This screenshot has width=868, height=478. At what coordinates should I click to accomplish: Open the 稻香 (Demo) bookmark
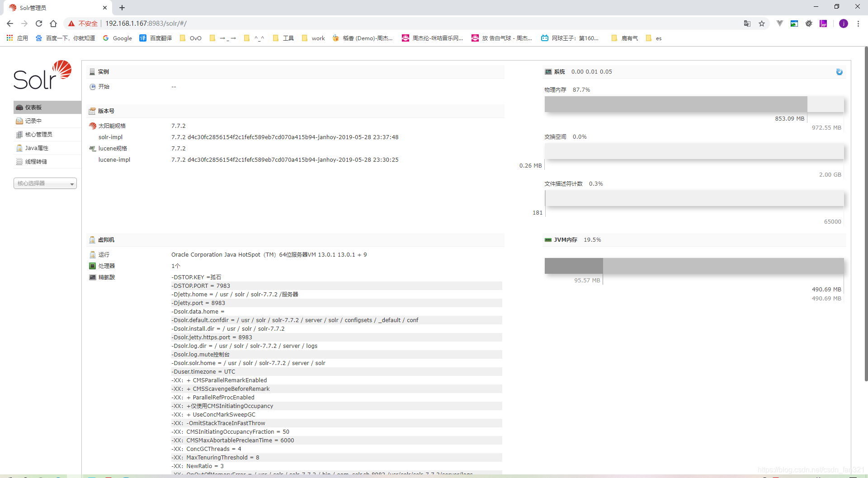pos(363,38)
